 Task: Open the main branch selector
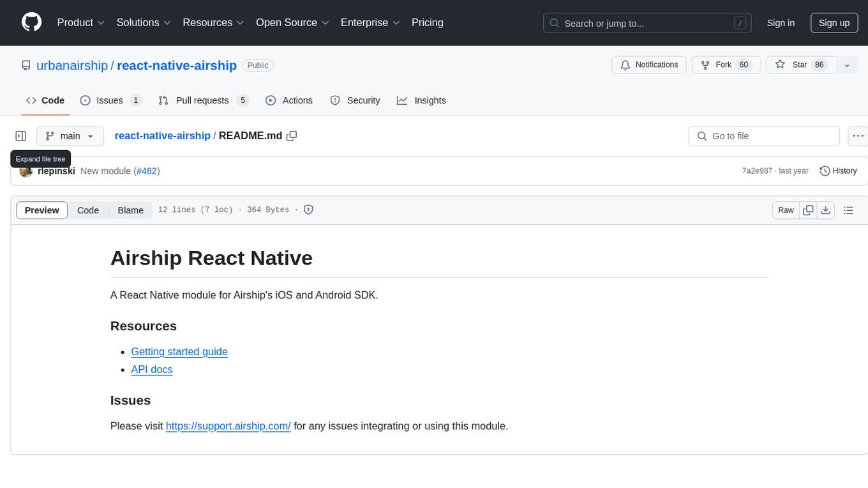click(x=70, y=136)
